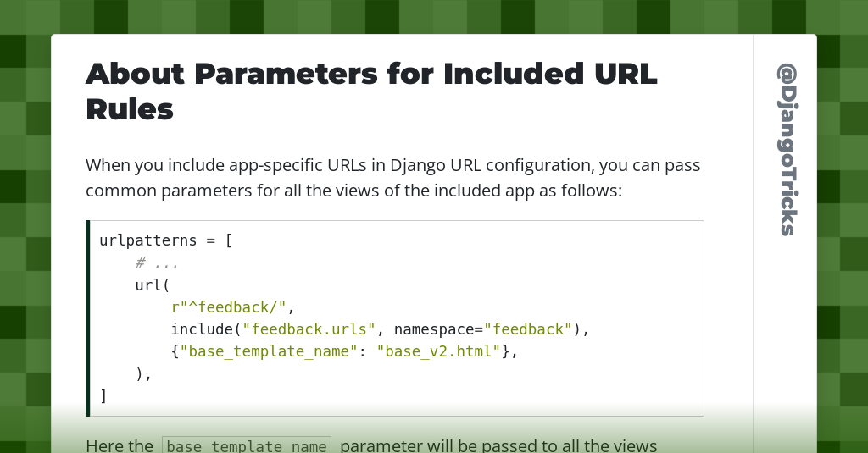Click the sentence 'parameter will be passed to all the views'
Viewport: 868px width, 453px height.
point(498,446)
